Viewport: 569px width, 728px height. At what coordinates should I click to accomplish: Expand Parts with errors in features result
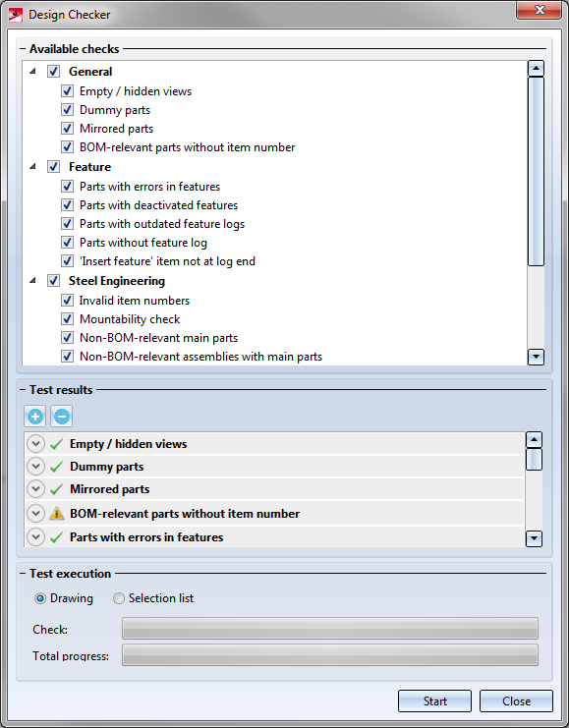(35, 536)
